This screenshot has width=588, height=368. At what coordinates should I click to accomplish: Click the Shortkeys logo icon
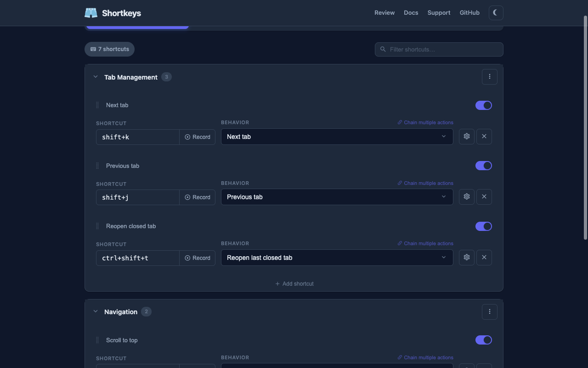pos(91,13)
